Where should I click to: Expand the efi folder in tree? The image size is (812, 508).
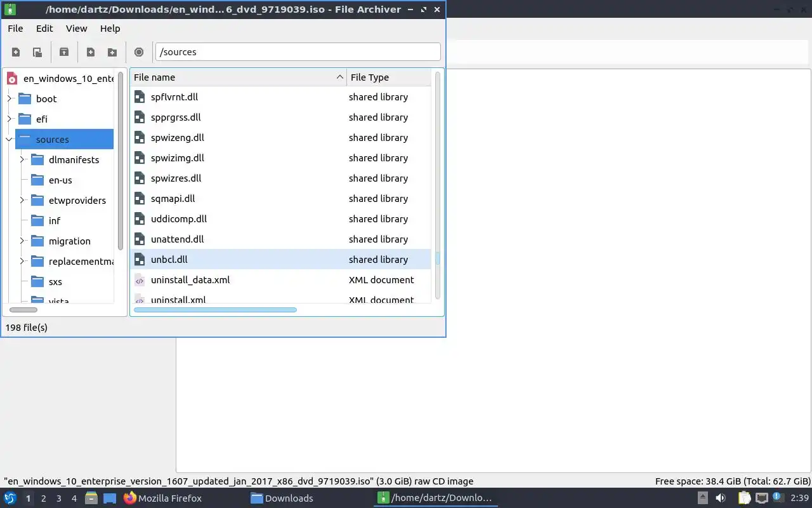click(10, 119)
